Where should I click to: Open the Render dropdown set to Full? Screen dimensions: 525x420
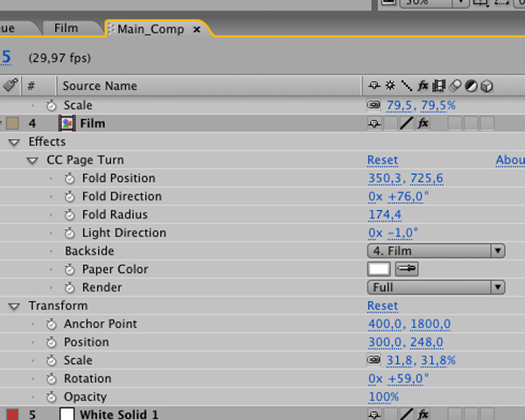436,288
